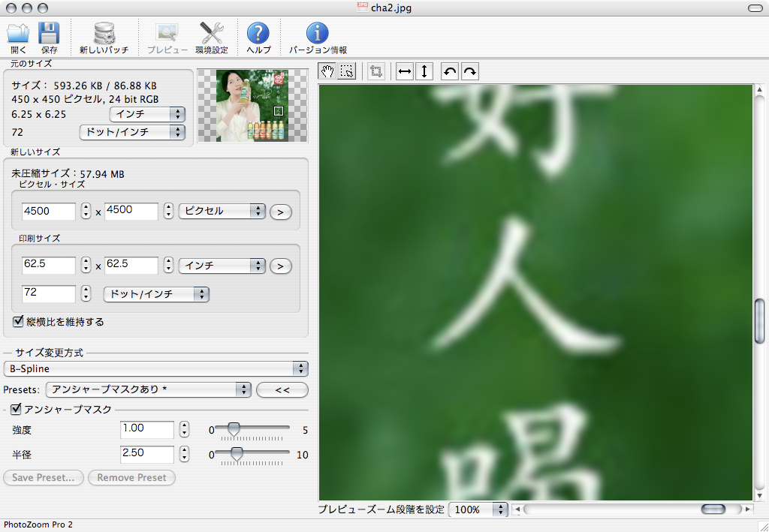Viewport: 769px width, 532px height.
Task: Click the horizontal scrollbar left arrow
Action: tap(517, 509)
